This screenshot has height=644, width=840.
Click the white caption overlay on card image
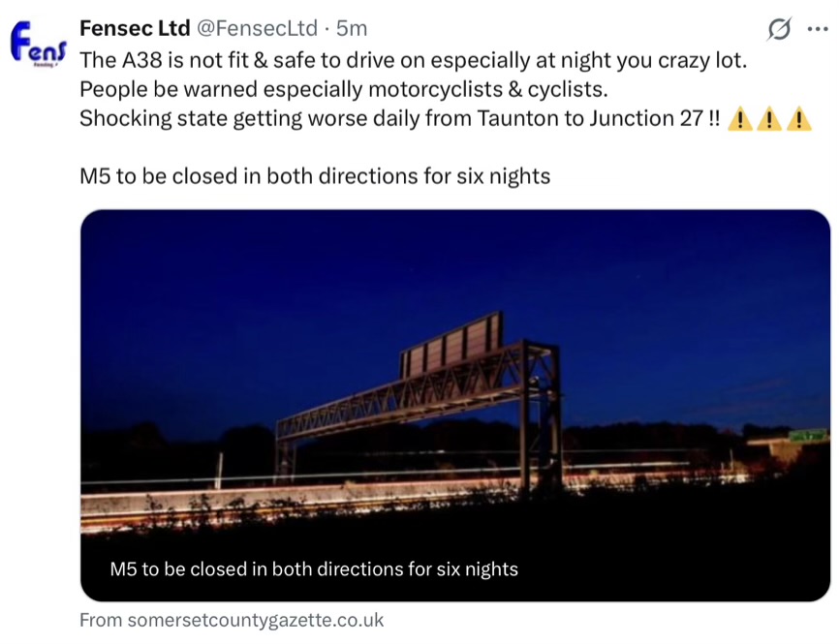314,568
